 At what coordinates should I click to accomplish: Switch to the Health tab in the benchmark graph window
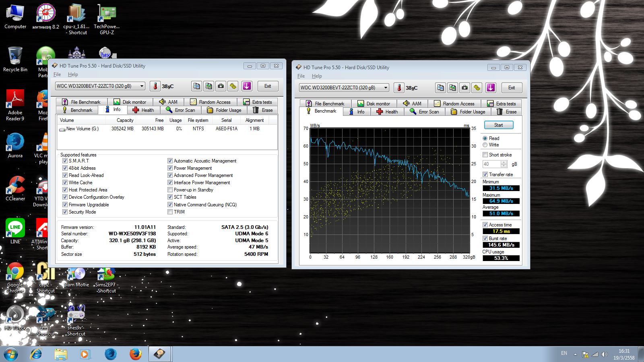387,112
